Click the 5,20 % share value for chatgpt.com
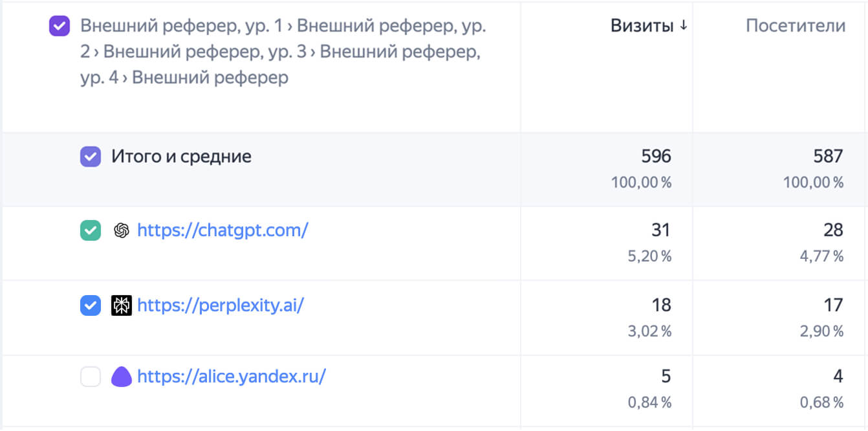Viewport: 868px width, 431px height. [651, 256]
